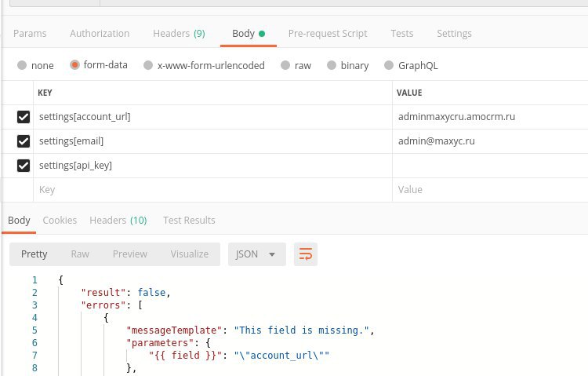
Task: Select the binary body radio button
Action: [332, 65]
